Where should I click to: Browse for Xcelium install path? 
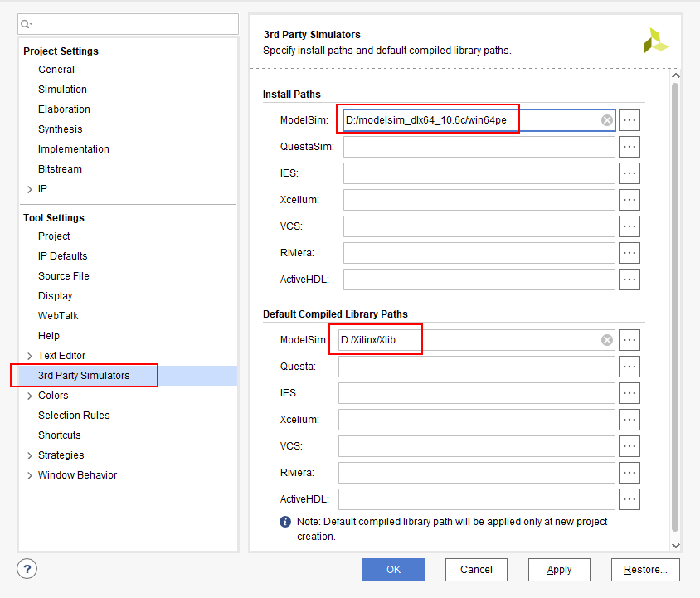click(x=629, y=200)
